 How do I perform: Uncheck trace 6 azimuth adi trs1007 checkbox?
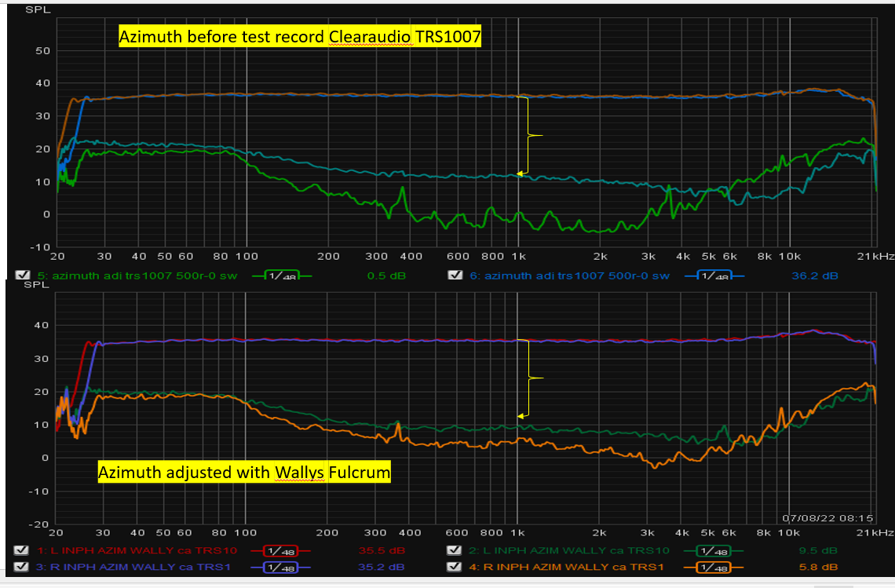(x=455, y=275)
